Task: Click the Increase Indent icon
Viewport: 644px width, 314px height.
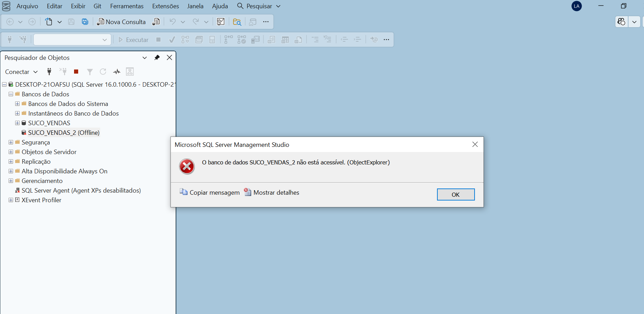Action: pos(357,40)
